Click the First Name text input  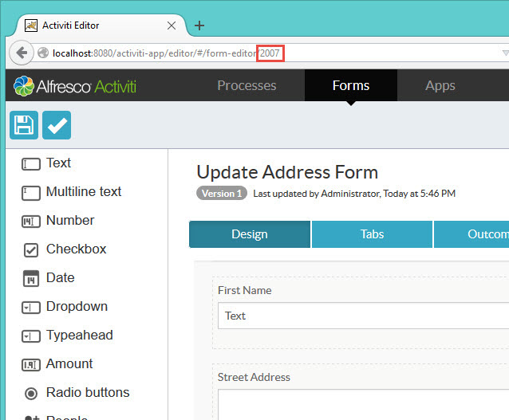364,316
